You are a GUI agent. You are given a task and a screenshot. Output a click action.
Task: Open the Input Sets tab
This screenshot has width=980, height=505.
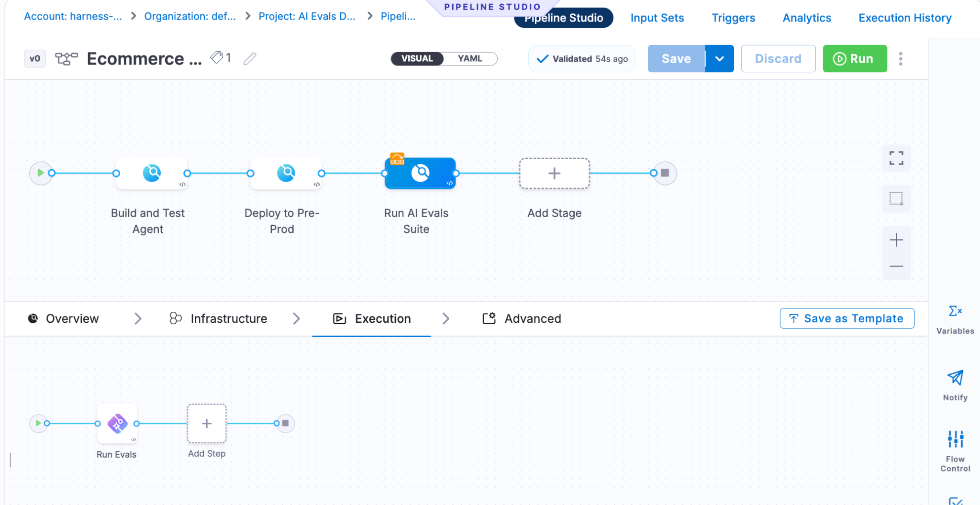click(x=657, y=18)
